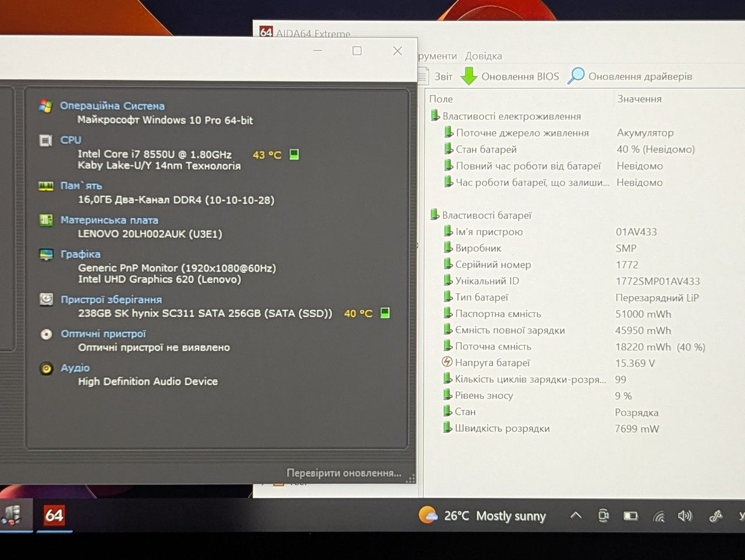
Task: Click the LENOVO 20LH002AUK (U3E1) text
Action: [x=150, y=234]
